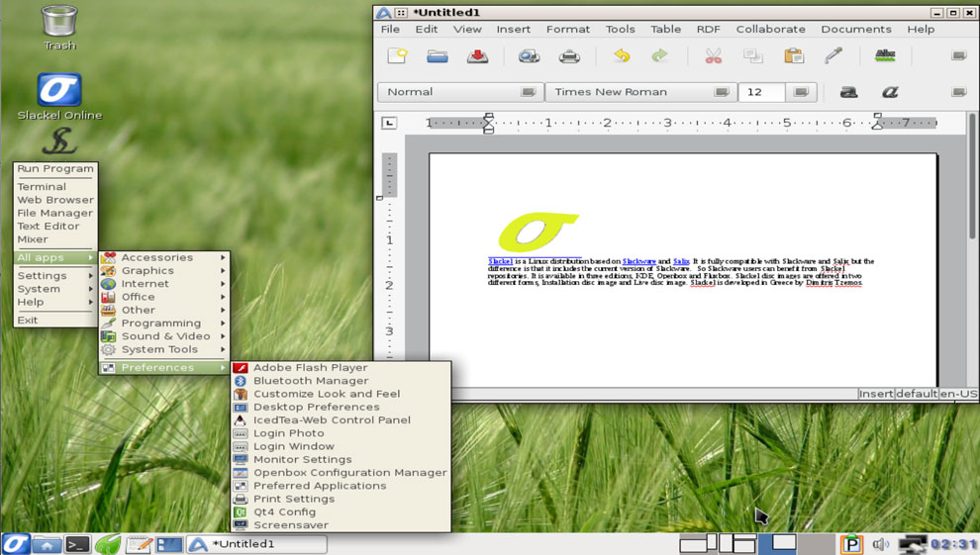Click the New document icon in AbiWord toolbar
980x555 pixels.
(398, 56)
